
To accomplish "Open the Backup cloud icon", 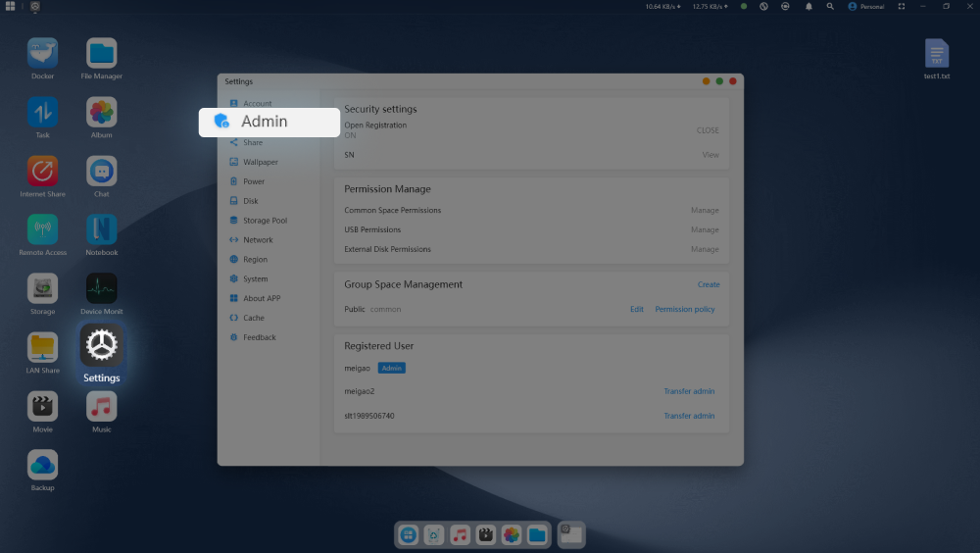I will (42, 465).
